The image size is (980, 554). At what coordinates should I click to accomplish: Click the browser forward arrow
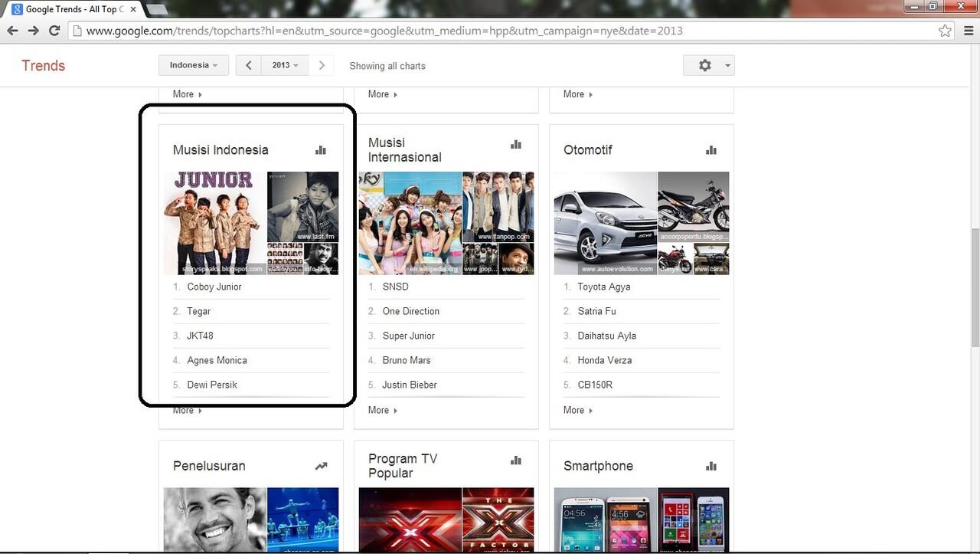[x=33, y=31]
